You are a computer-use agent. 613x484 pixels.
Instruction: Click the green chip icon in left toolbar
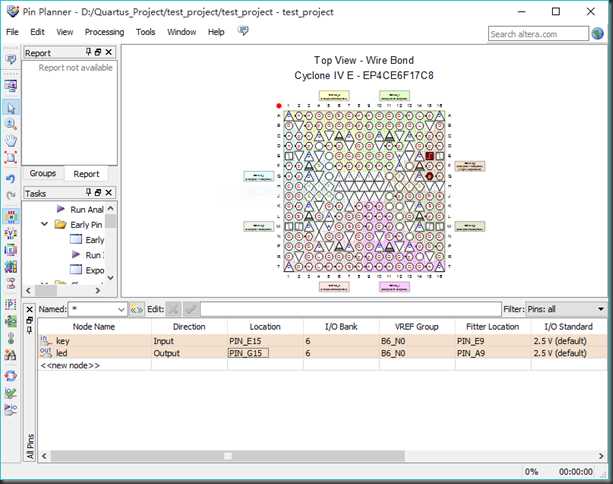click(x=11, y=321)
